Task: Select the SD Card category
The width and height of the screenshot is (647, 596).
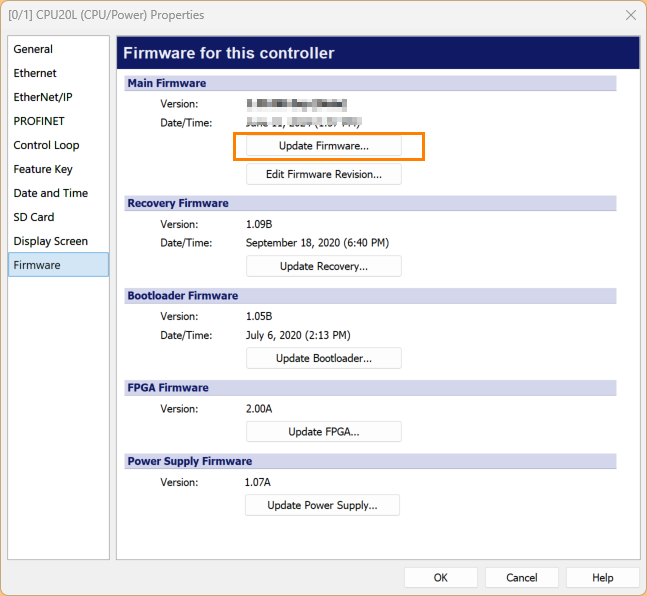Action: tap(34, 217)
